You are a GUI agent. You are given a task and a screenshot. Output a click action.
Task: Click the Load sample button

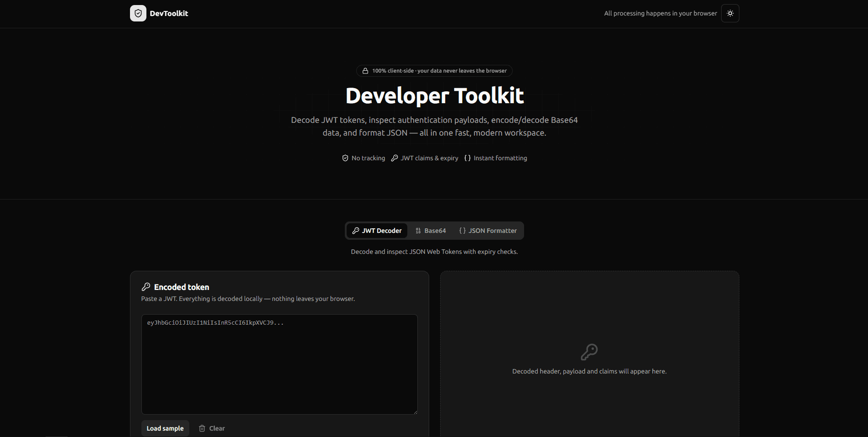point(165,428)
